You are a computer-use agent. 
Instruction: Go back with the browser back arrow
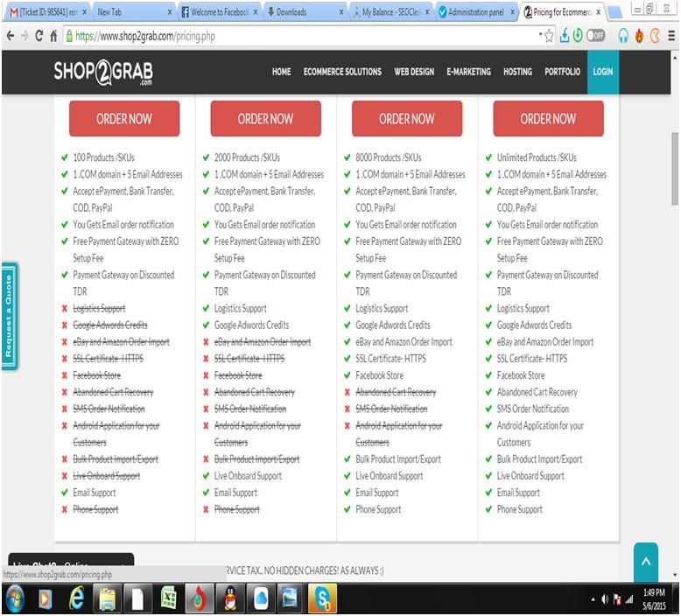click(11, 36)
